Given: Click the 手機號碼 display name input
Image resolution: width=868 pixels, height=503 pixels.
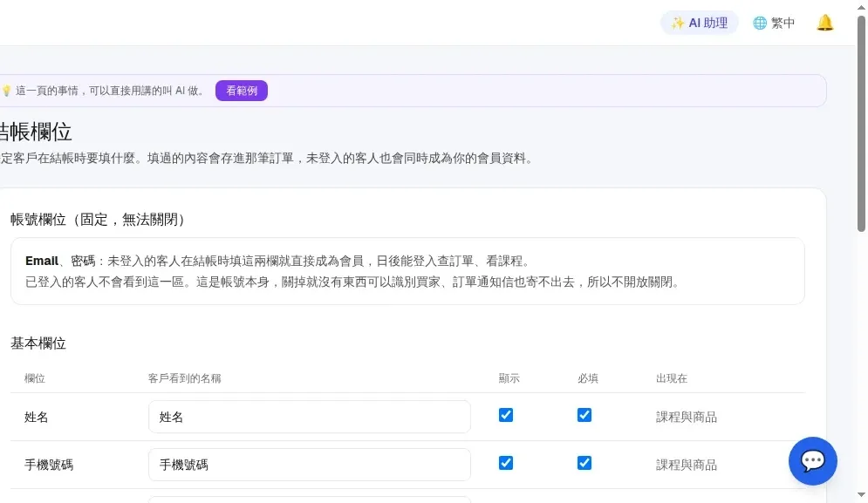Looking at the screenshot, I should (x=310, y=465).
